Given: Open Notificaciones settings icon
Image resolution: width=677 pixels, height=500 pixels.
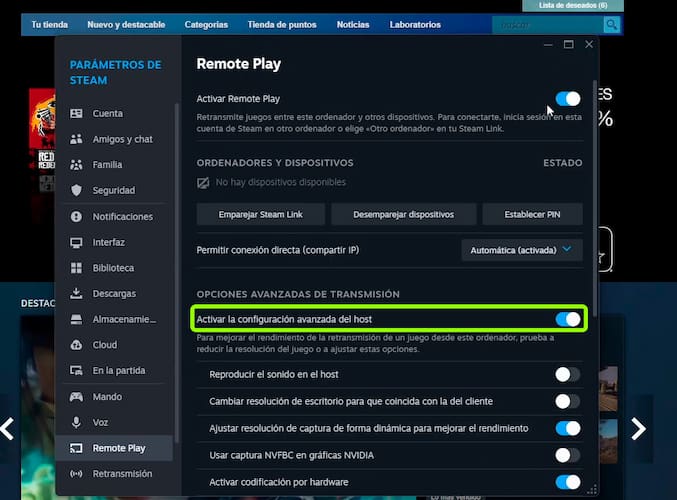Looking at the screenshot, I should coord(76,216).
